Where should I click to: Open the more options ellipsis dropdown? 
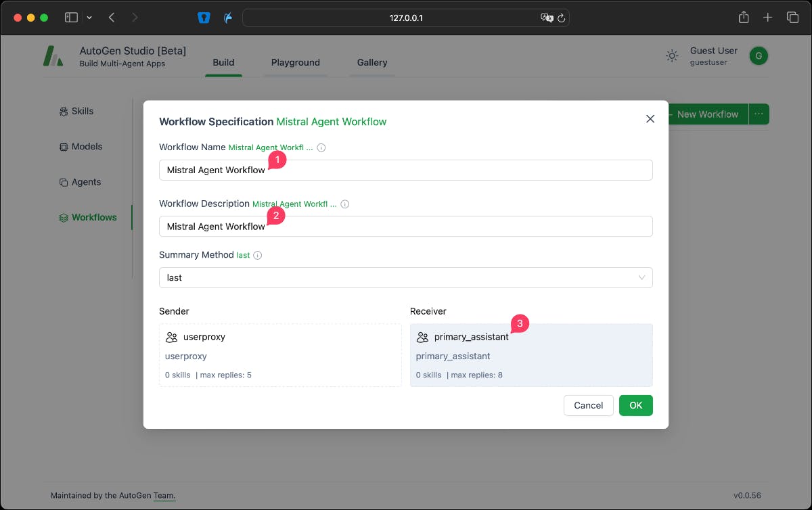tap(759, 114)
